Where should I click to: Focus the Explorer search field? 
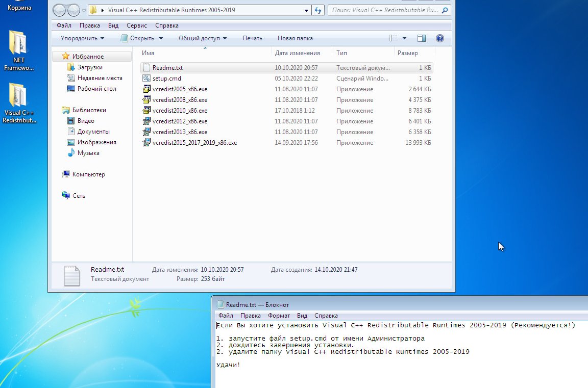[385, 10]
